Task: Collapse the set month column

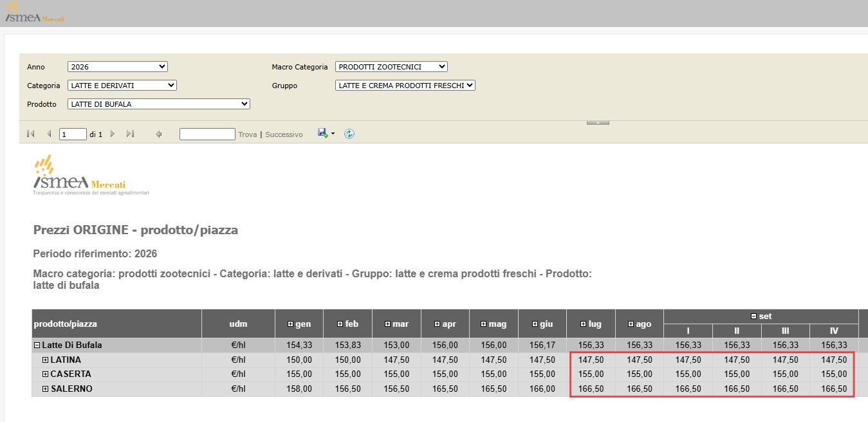Action: pyautogui.click(x=753, y=316)
